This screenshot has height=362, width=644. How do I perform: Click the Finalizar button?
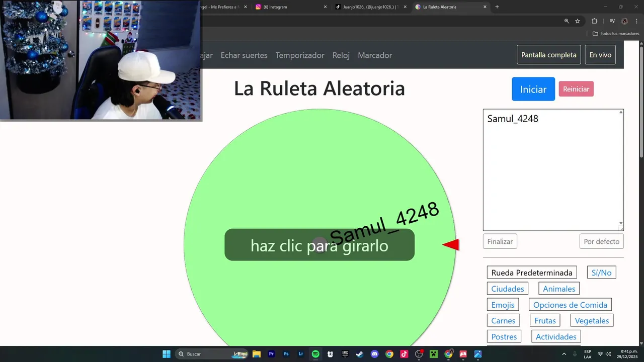(500, 241)
